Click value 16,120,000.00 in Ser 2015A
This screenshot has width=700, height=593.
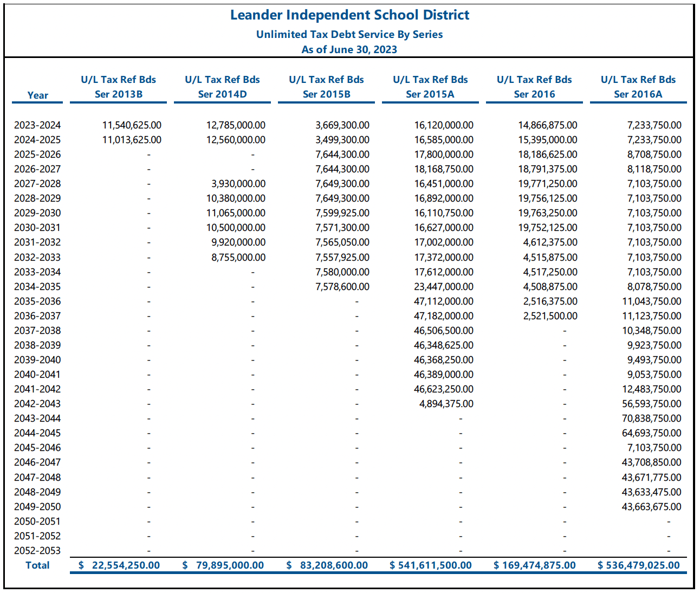[x=444, y=125]
